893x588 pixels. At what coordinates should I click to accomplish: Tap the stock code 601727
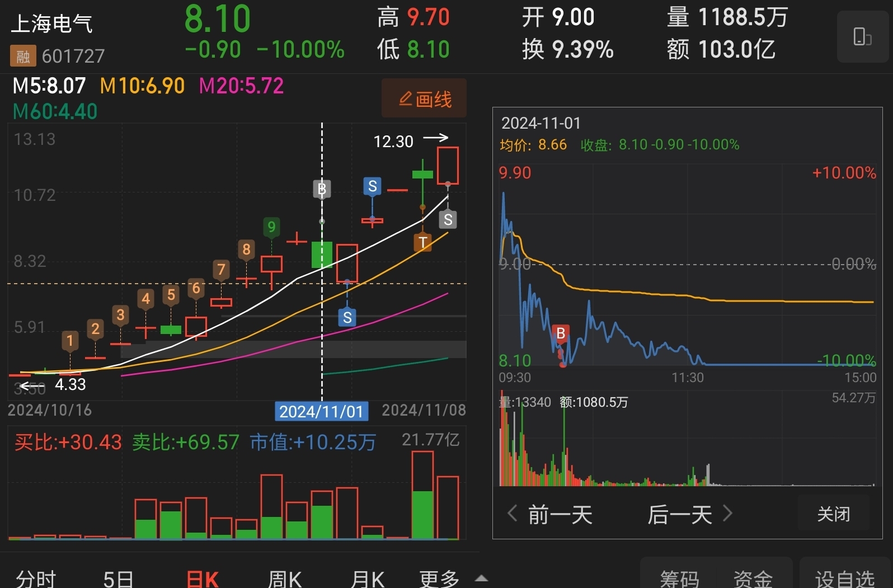coord(73,56)
